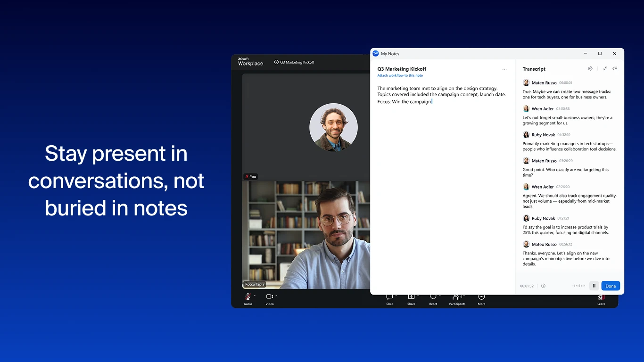Click Wren Adler's 02:26:20 transcript entry name
The width and height of the screenshot is (644, 362).
543,187
